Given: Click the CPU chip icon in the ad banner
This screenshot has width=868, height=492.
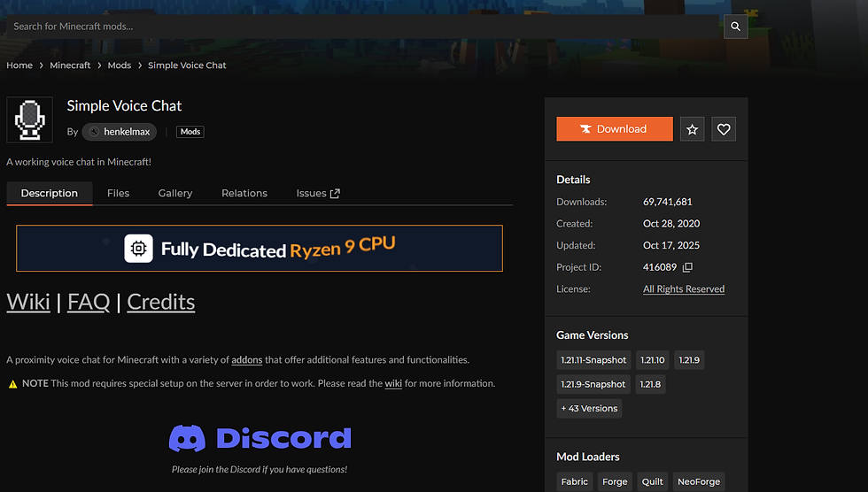Looking at the screenshot, I should 138,248.
